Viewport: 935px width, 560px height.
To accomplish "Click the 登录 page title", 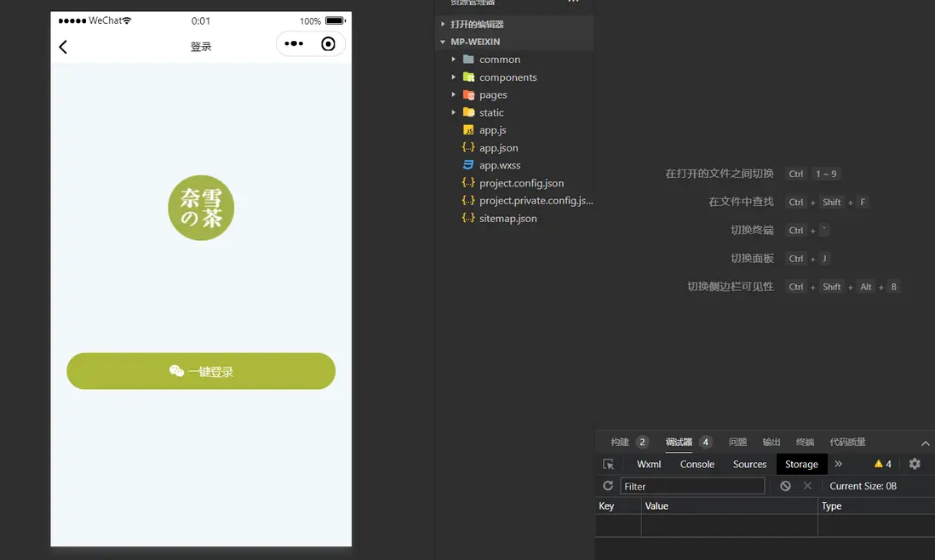I will click(201, 47).
